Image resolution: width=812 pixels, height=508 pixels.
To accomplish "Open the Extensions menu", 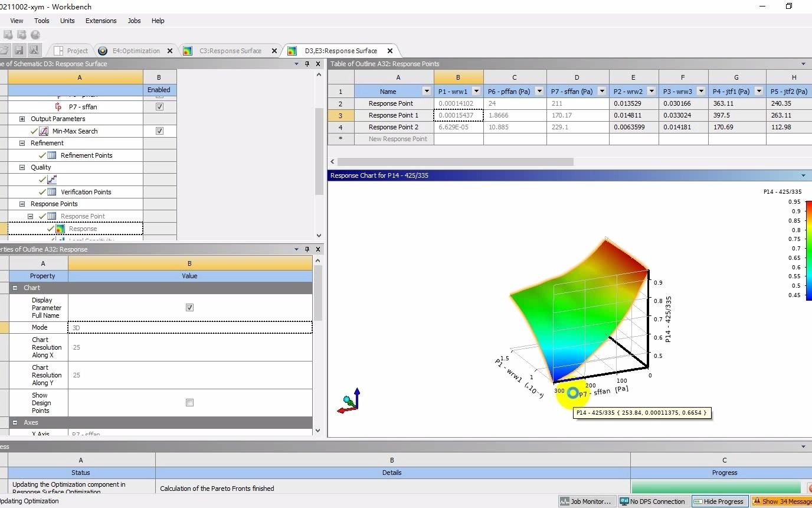I will 101,21.
